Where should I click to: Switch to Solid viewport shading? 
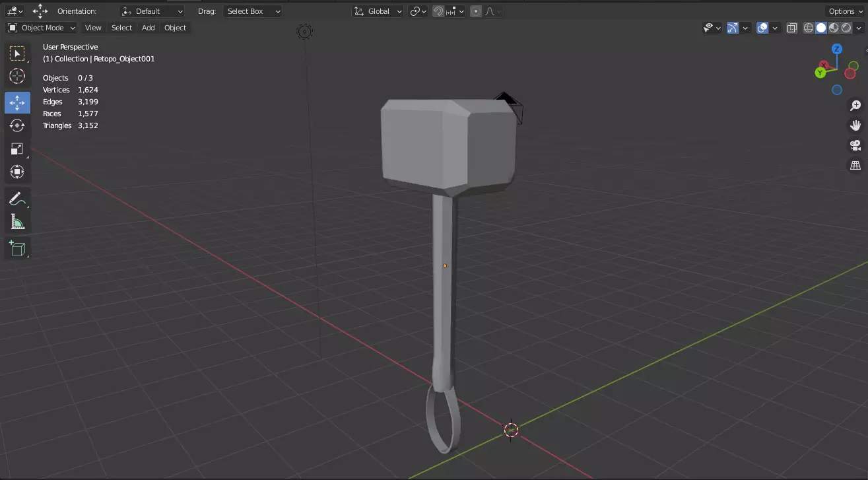click(x=821, y=28)
